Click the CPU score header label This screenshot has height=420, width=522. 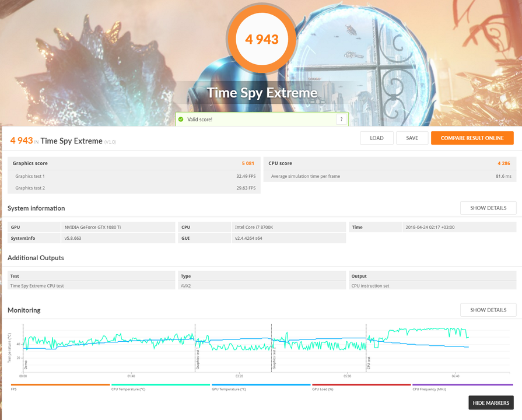(x=280, y=163)
